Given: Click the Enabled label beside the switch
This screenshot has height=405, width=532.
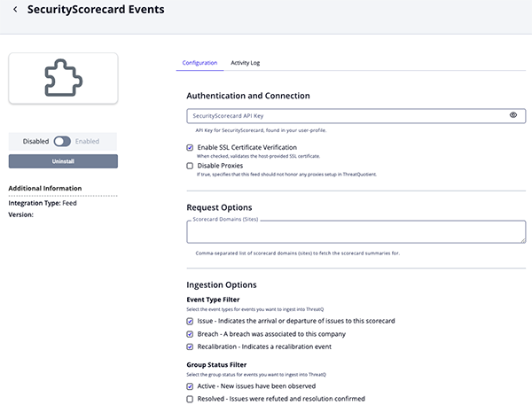Looking at the screenshot, I should coord(87,141).
